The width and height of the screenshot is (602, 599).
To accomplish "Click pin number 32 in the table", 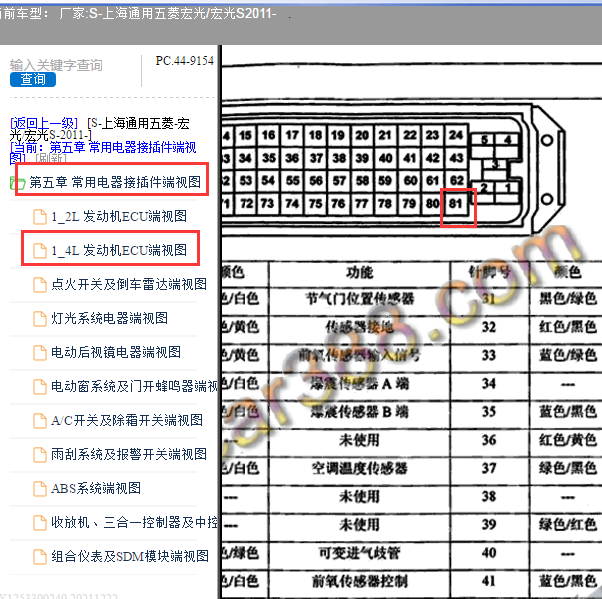I will click(x=489, y=327).
